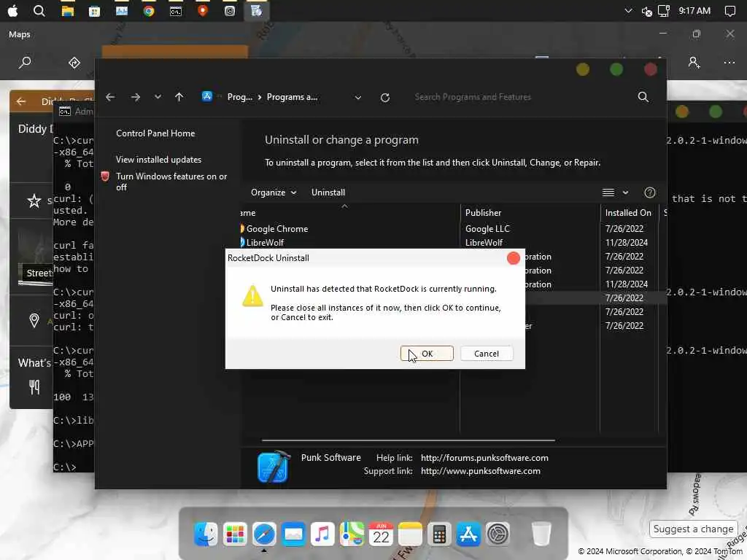Open the App Store from the dock
747x560 pixels.
[468, 534]
